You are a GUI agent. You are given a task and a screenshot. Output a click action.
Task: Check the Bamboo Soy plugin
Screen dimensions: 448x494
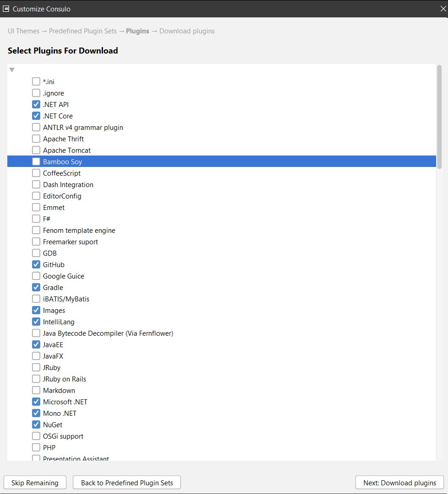[x=36, y=161]
